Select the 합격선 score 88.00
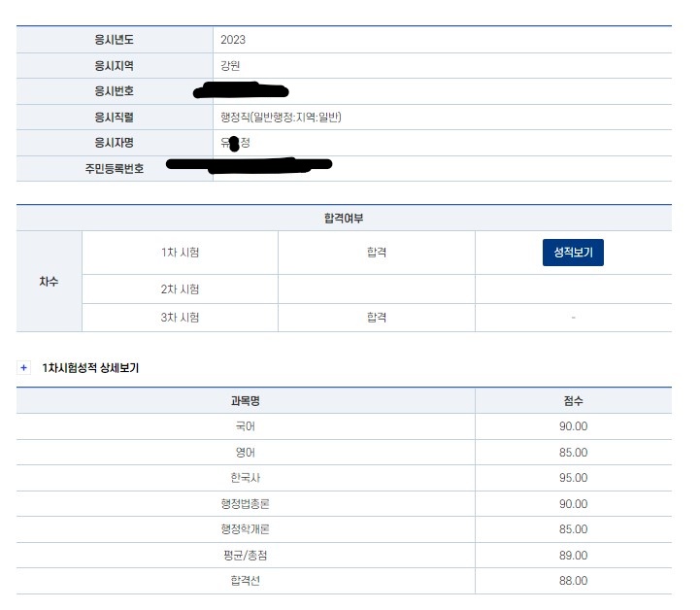Screen dimensions: 700x610 pos(573,581)
